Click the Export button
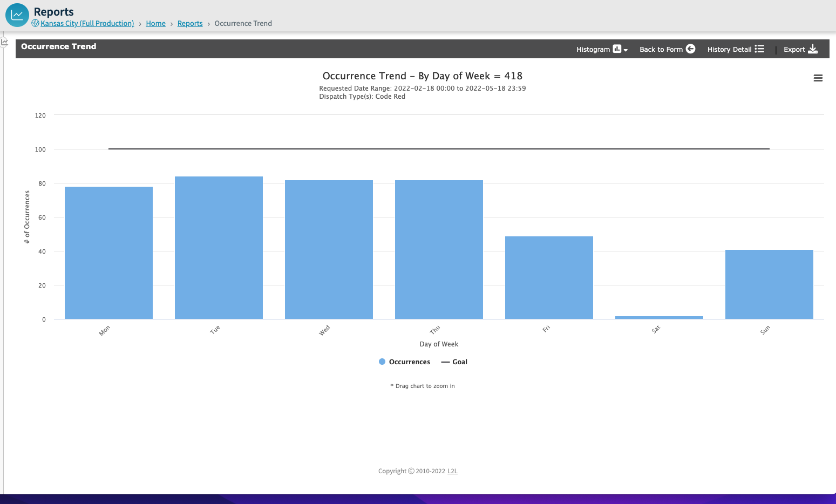Screen dimensions: 836x504 click(800, 49)
